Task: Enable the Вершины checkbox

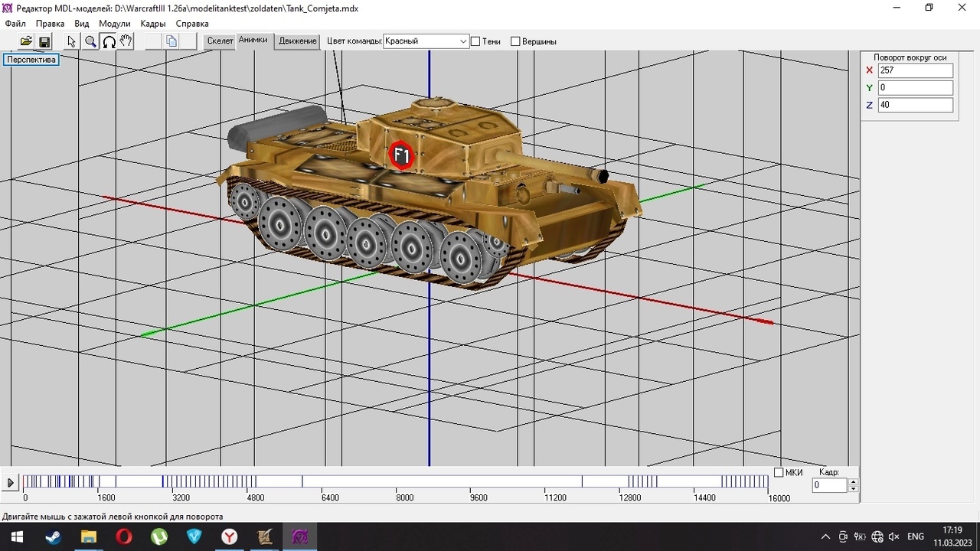Action: pyautogui.click(x=515, y=41)
